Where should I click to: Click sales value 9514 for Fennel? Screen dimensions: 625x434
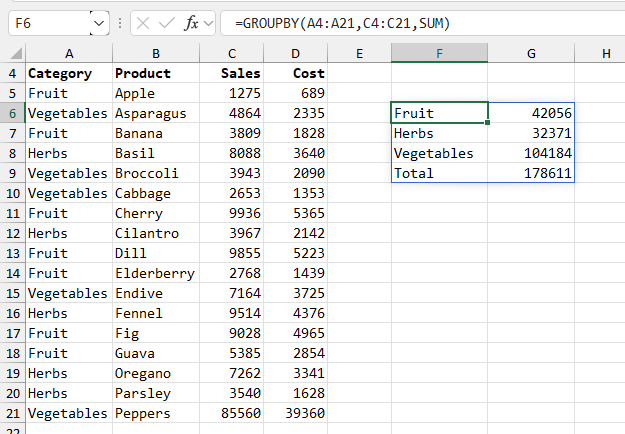(x=232, y=313)
